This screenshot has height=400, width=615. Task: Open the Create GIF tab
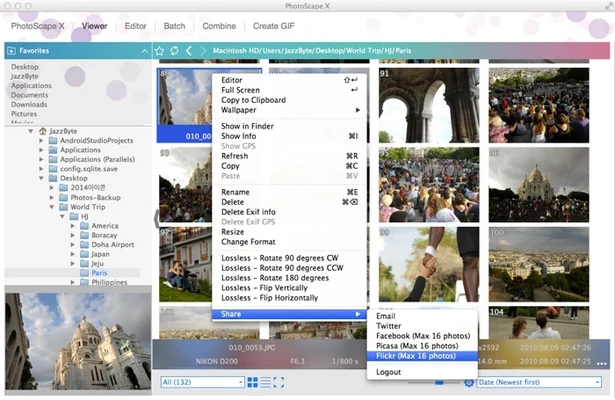(x=273, y=26)
